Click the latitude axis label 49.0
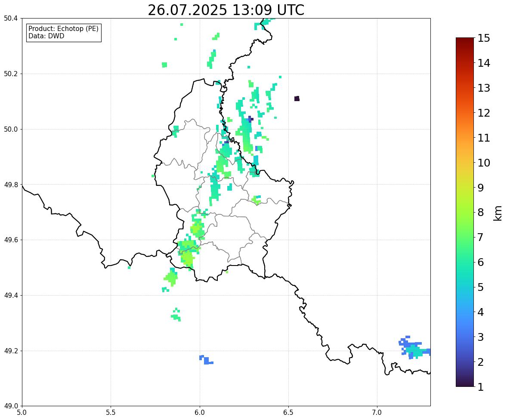This screenshot has width=507, height=420. [11, 406]
